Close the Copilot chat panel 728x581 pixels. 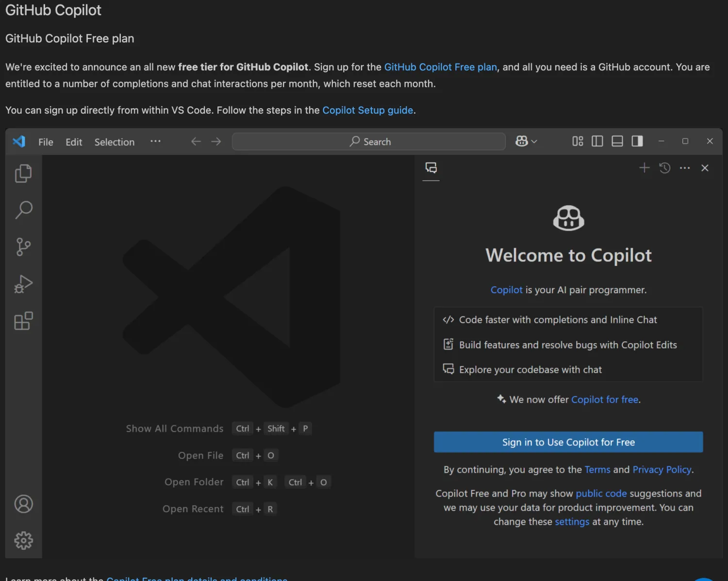[x=705, y=168]
